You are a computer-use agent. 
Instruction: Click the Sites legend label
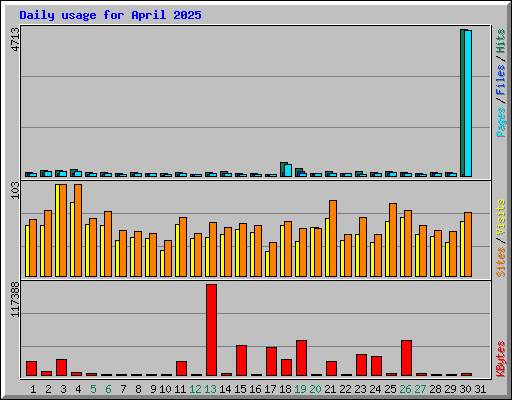coord(501,262)
